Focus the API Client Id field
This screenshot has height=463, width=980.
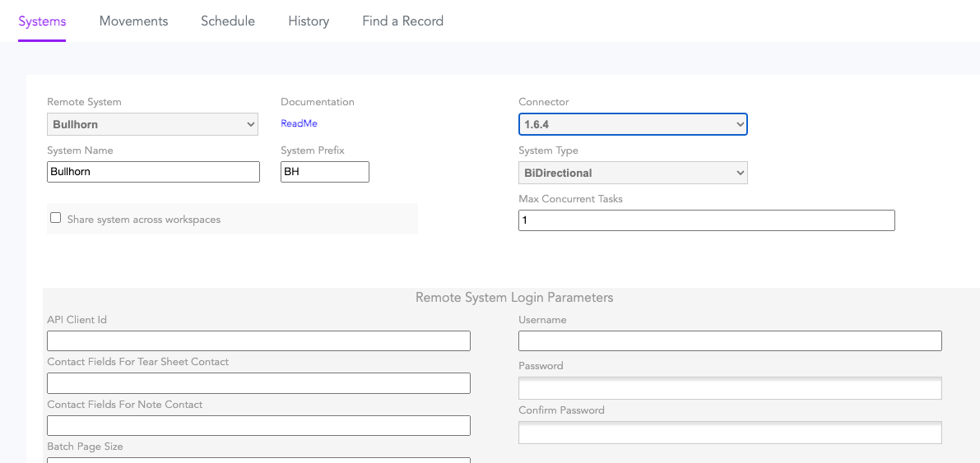coord(258,341)
